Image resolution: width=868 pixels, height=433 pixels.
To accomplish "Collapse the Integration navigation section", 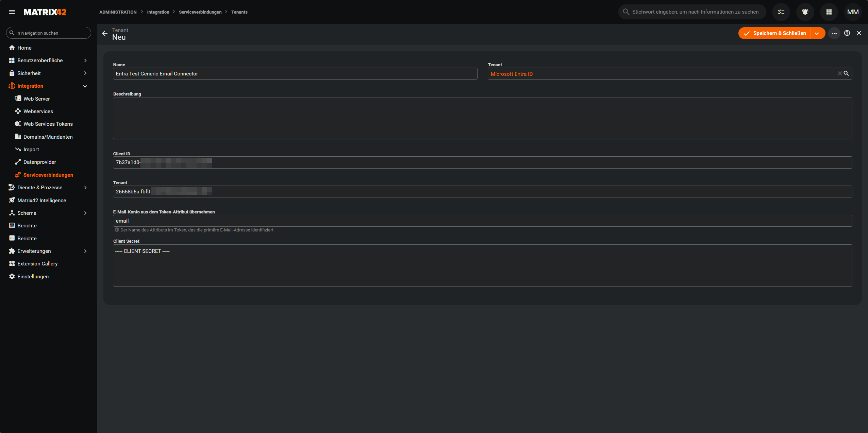I will click(x=85, y=86).
